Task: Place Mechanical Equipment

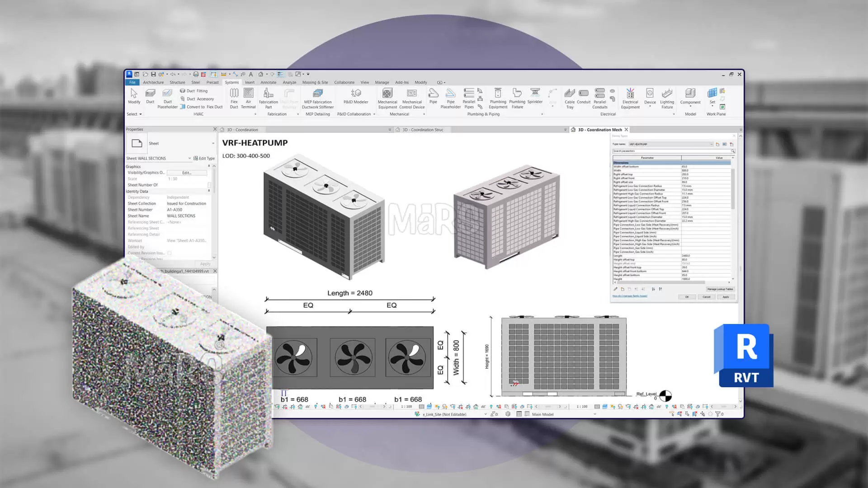Action: click(387, 99)
